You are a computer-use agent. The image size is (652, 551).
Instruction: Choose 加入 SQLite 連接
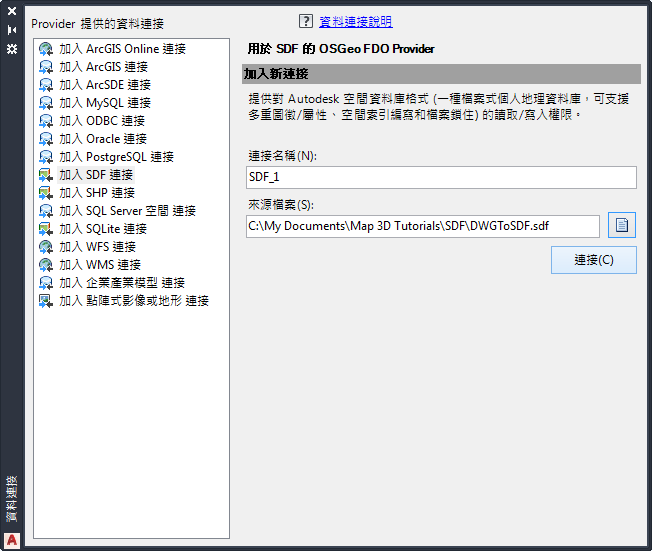click(103, 229)
